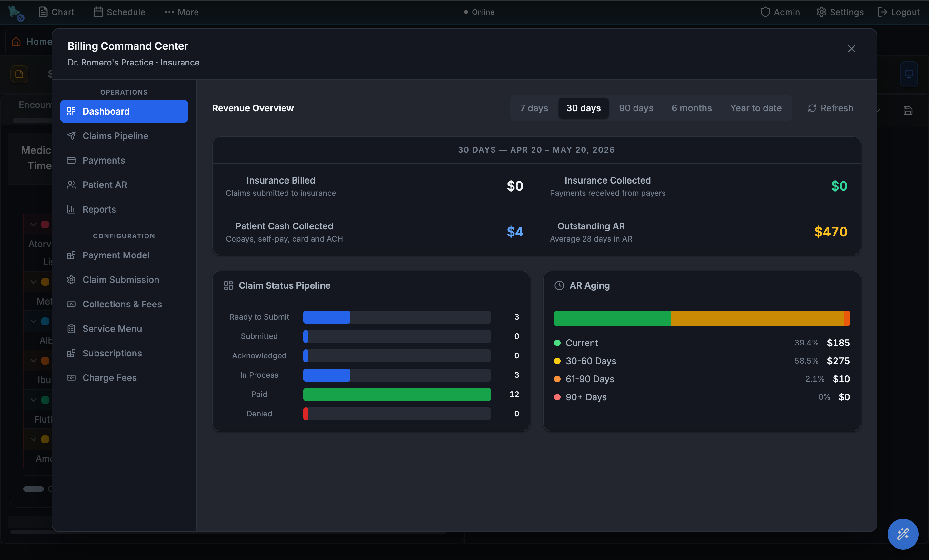Open the Reports section
Viewport: 929px width, 560px height.
(124, 209)
